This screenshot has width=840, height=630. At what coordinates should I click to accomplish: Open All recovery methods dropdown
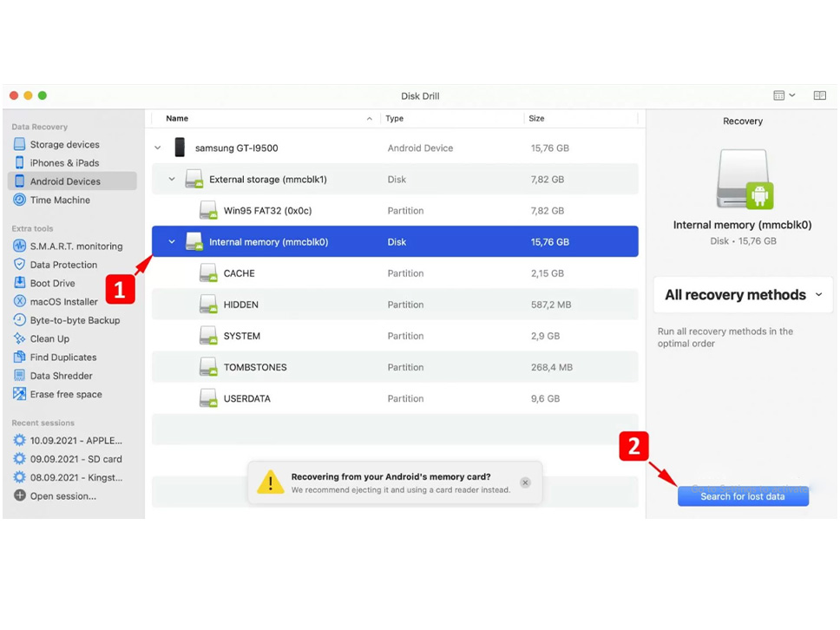click(x=743, y=295)
